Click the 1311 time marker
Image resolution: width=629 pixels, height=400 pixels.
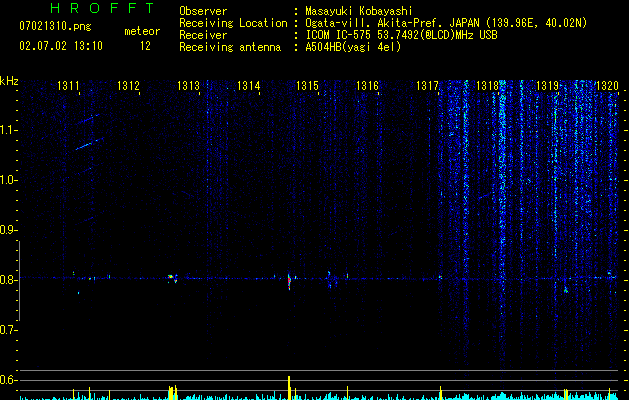pos(68,86)
